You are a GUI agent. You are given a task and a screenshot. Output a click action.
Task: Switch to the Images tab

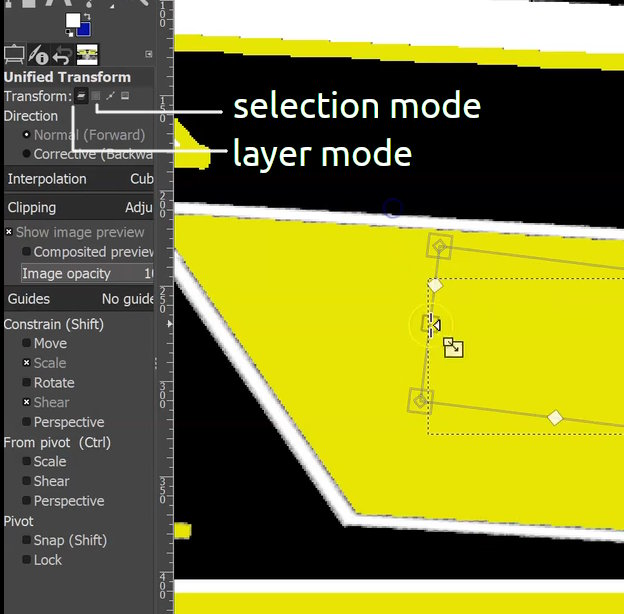[87, 55]
